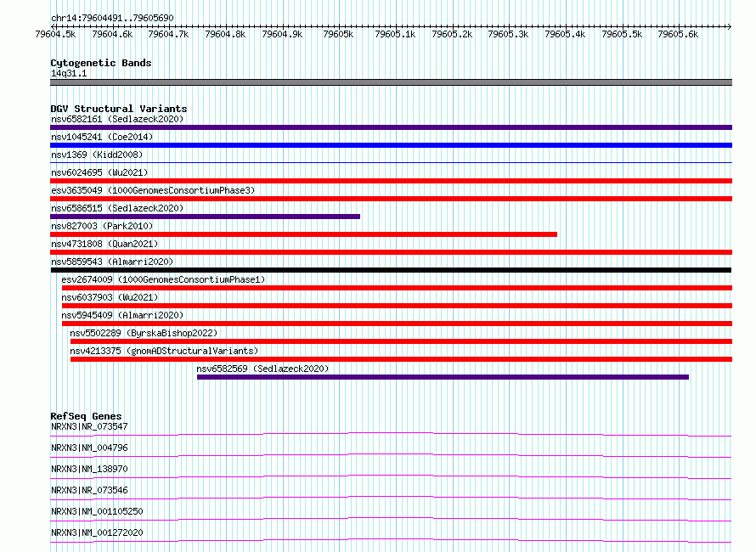Click the purple nsv6582569 variant bar
The image size is (756, 552).
tap(443, 377)
